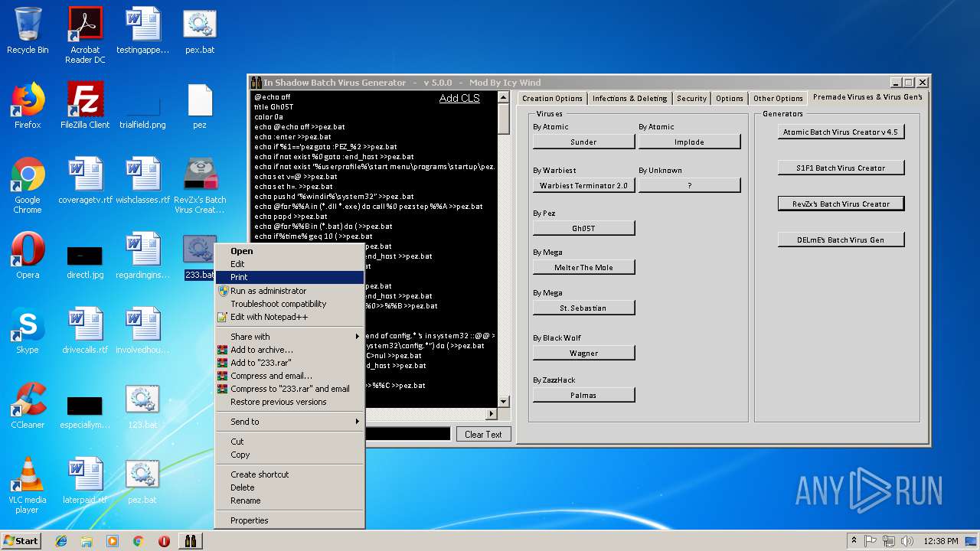Image resolution: width=980 pixels, height=551 pixels.
Task: Open involvedhou... document icon
Action: point(142,331)
